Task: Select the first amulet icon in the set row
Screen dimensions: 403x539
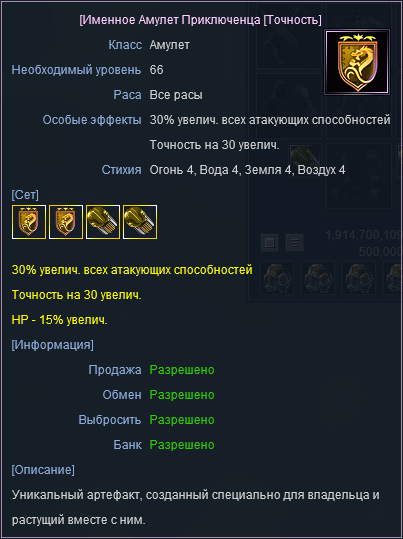Action: coord(29,222)
